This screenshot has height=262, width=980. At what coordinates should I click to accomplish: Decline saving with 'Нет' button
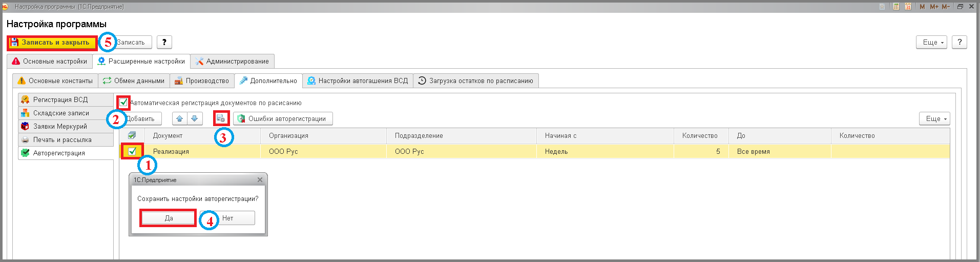[228, 218]
